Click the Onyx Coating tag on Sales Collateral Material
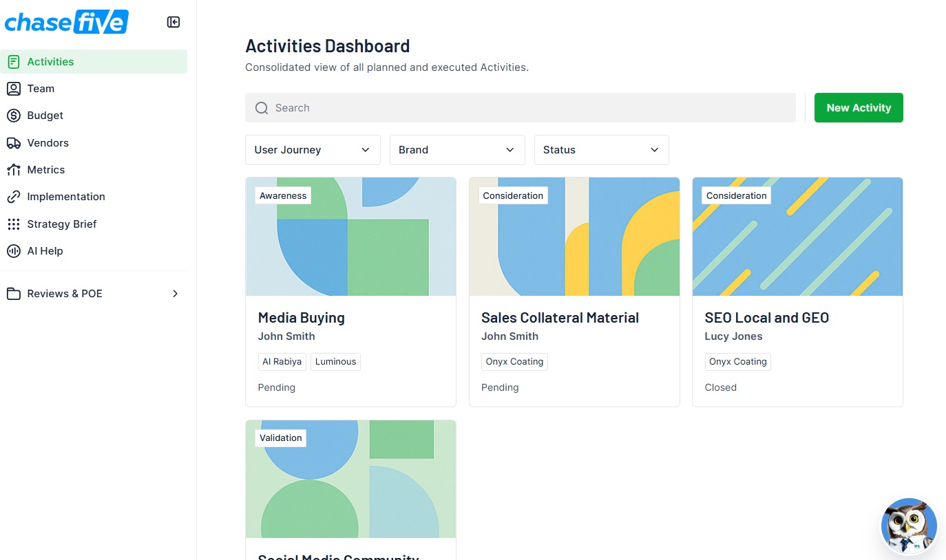 click(514, 362)
